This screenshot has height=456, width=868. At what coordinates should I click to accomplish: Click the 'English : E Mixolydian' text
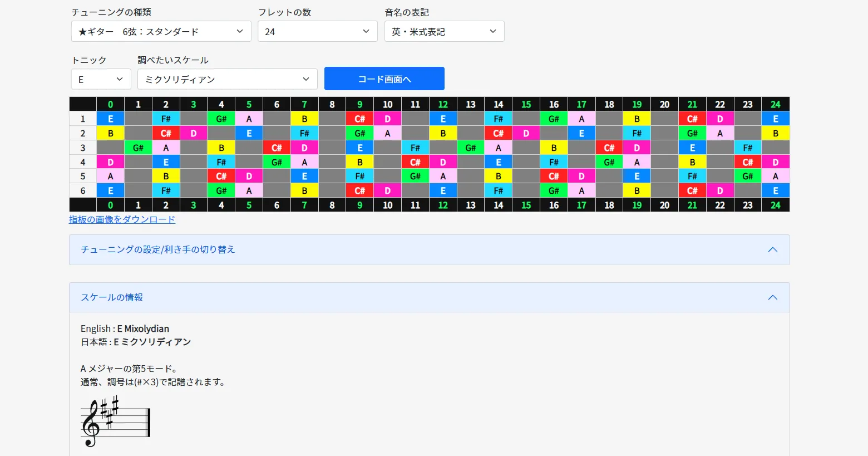click(125, 328)
